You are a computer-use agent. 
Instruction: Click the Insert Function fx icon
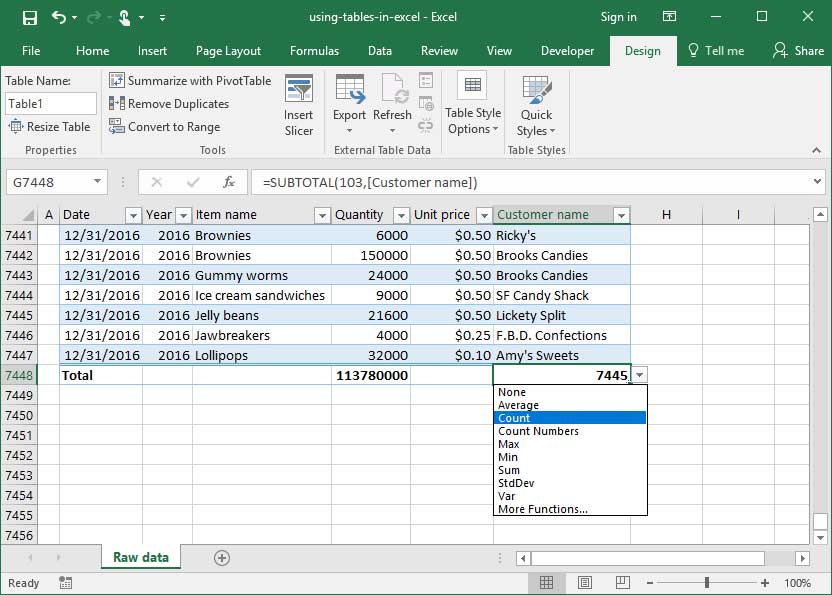point(229,183)
